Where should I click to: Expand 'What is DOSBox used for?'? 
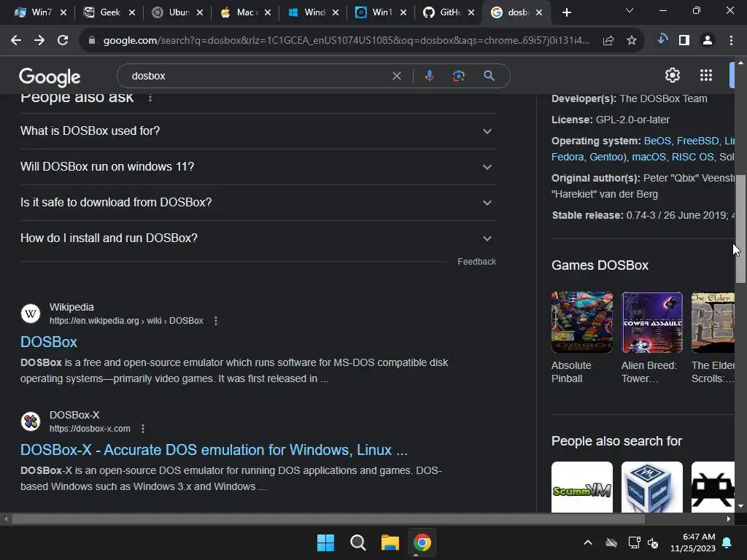pos(258,131)
